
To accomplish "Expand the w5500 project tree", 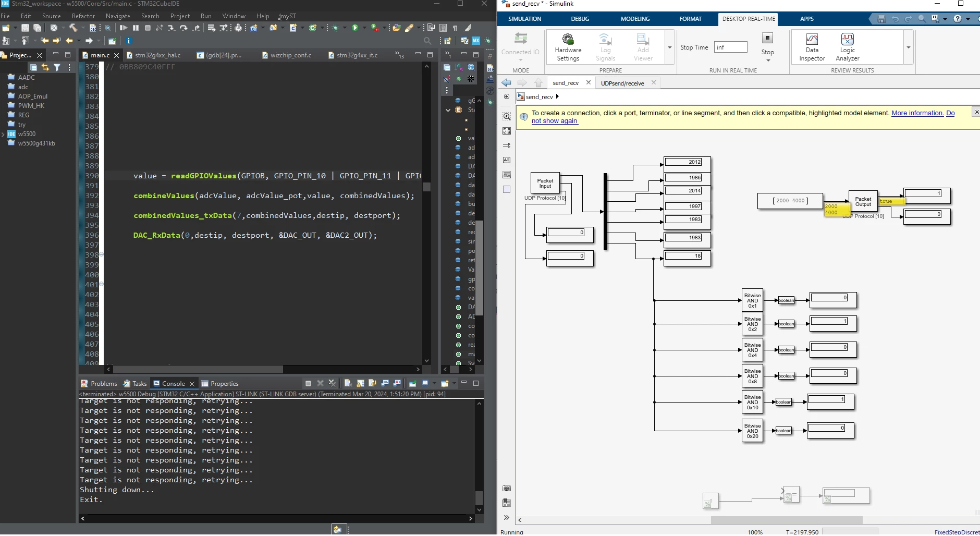I will 3,134.
